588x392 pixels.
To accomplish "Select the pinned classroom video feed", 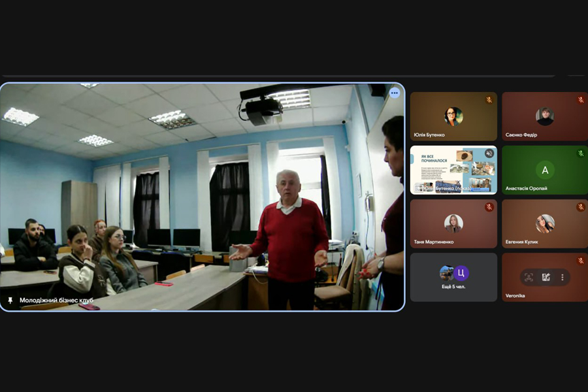I will pos(203,197).
